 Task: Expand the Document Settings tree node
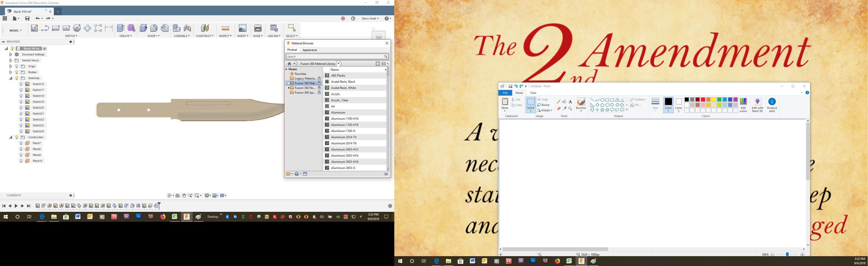click(x=11, y=54)
